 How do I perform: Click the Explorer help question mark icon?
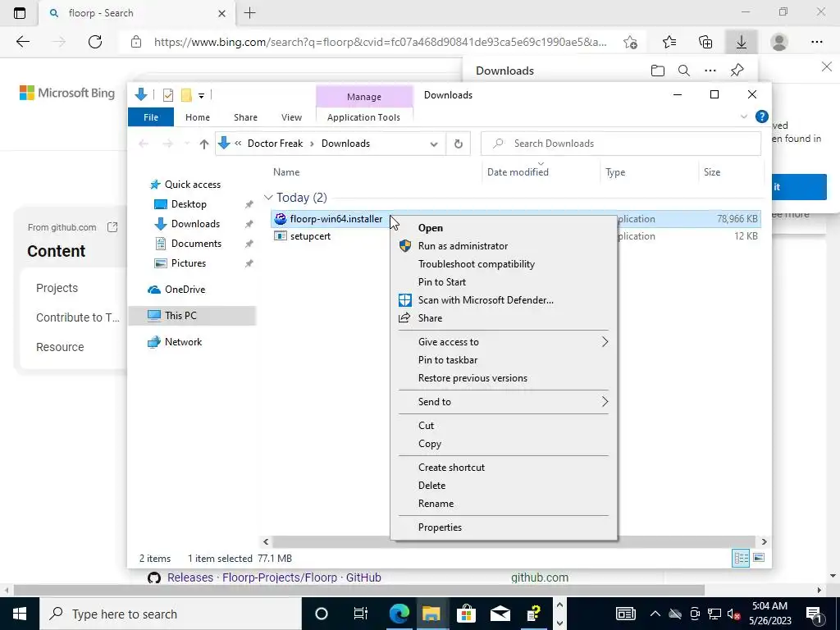click(762, 116)
